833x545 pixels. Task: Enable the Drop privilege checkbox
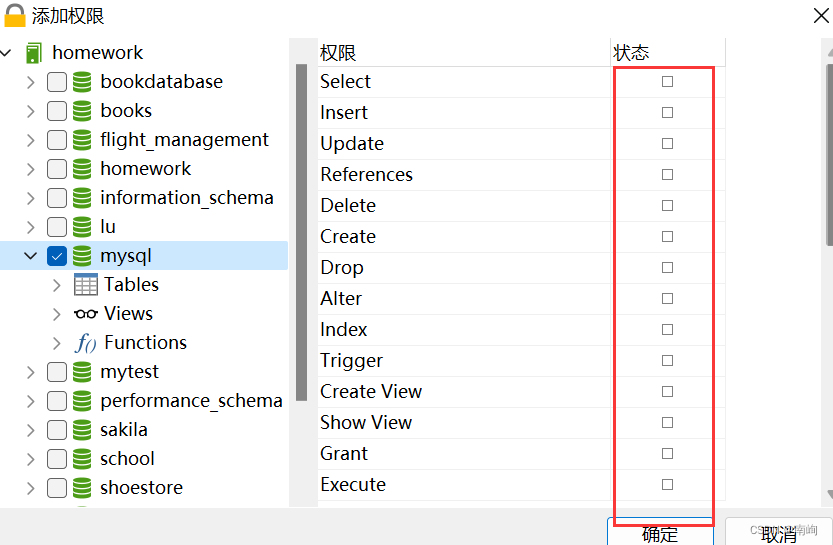(x=667, y=267)
